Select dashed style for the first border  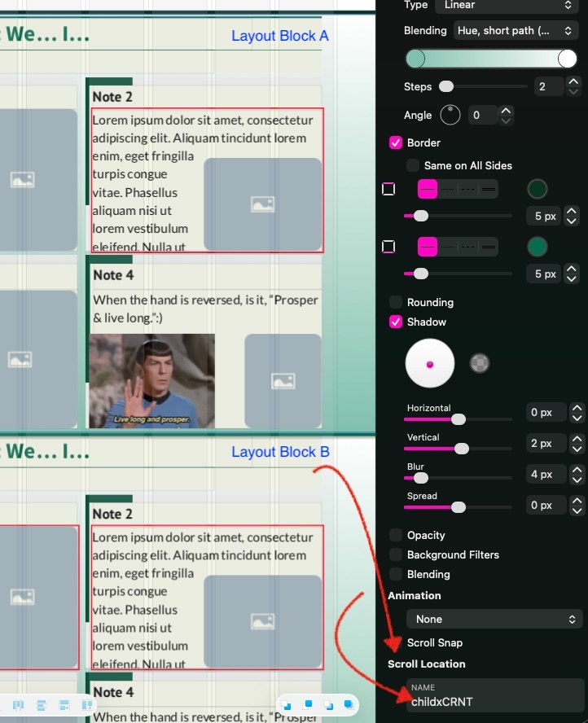[x=467, y=189]
